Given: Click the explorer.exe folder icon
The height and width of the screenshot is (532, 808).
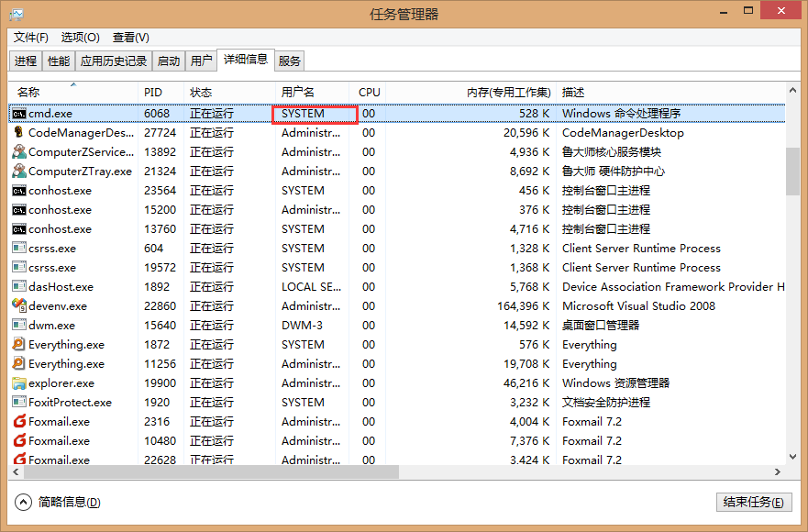Looking at the screenshot, I should pyautogui.click(x=19, y=382).
